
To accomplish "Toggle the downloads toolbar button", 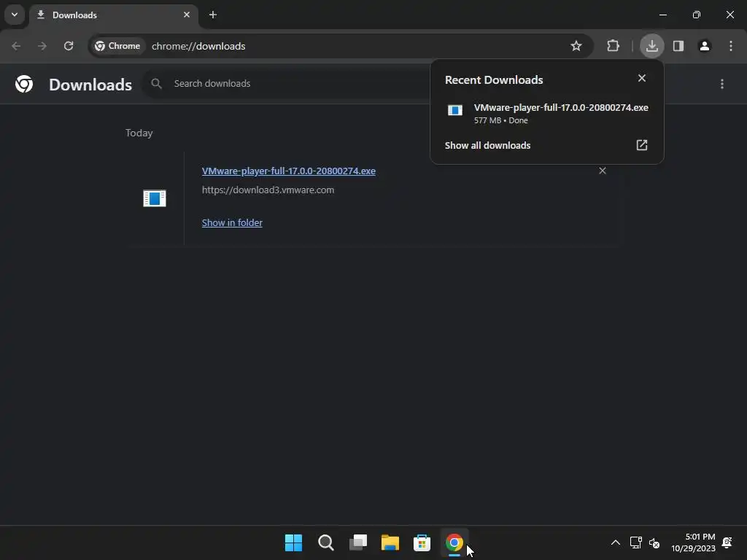I will (x=651, y=46).
